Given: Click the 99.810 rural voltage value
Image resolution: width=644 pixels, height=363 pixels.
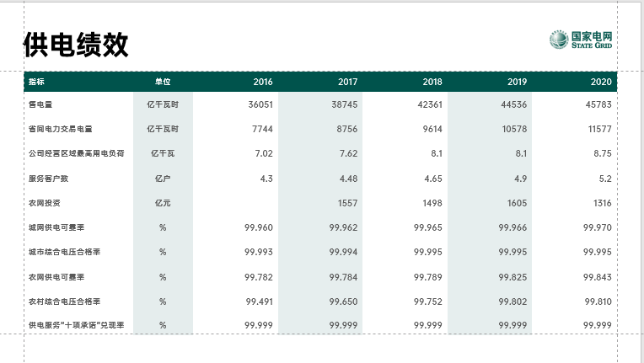Looking at the screenshot, I should point(598,302).
